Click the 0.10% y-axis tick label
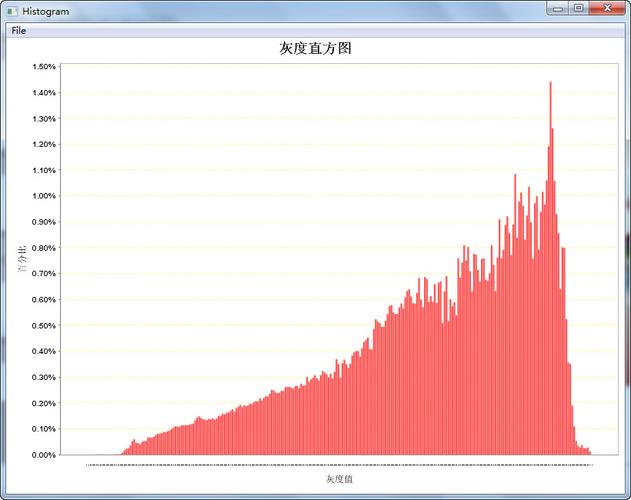Image resolution: width=631 pixels, height=500 pixels. click(44, 429)
